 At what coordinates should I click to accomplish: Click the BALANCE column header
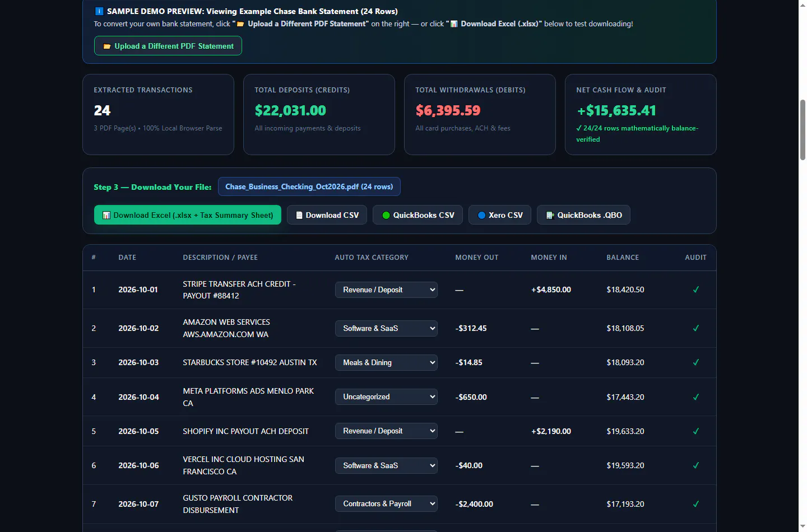pos(623,258)
